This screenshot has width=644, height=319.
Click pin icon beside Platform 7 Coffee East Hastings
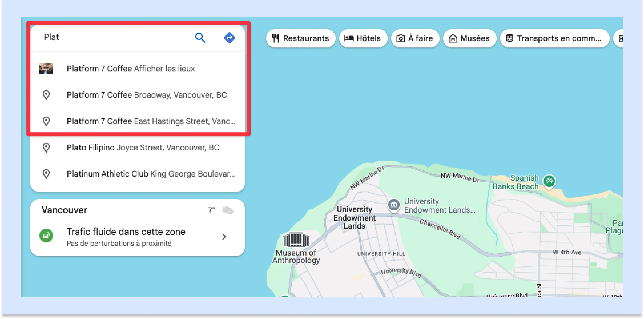46,121
